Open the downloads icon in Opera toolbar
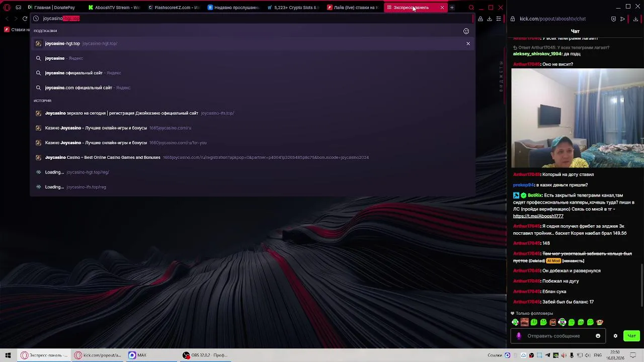Viewport: 644px width, 362px height. (x=490, y=19)
